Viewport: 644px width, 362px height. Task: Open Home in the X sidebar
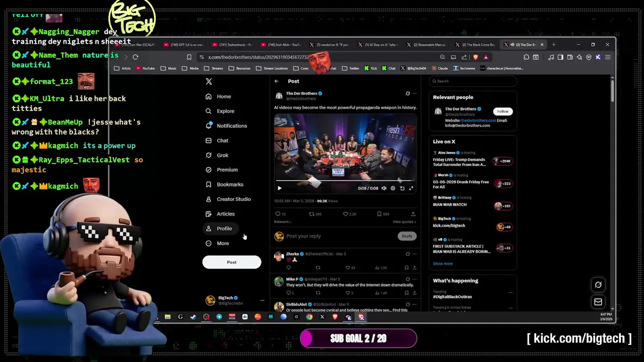point(218,97)
